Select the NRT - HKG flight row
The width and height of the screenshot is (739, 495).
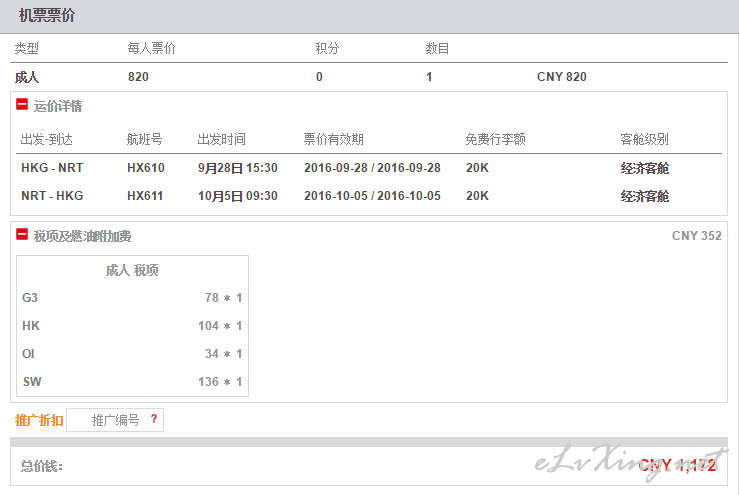click(369, 196)
